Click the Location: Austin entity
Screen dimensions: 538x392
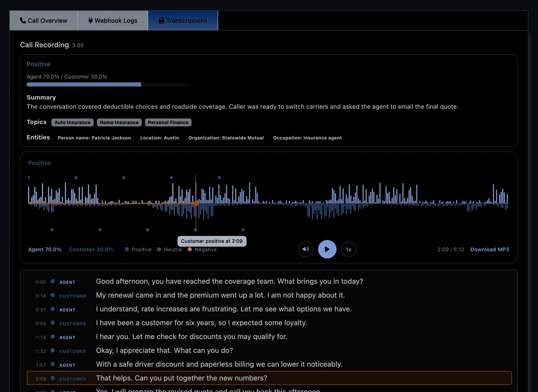point(160,138)
